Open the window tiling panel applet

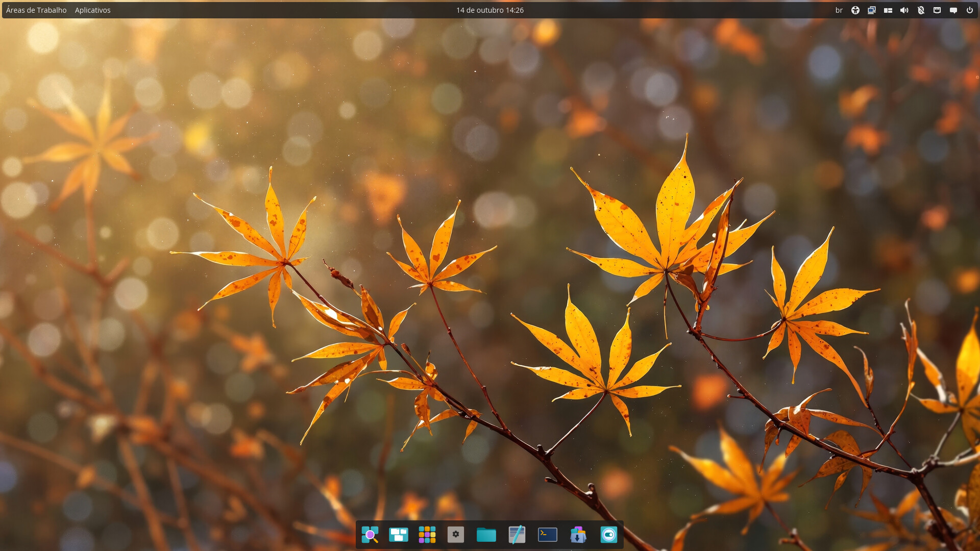[888, 10]
